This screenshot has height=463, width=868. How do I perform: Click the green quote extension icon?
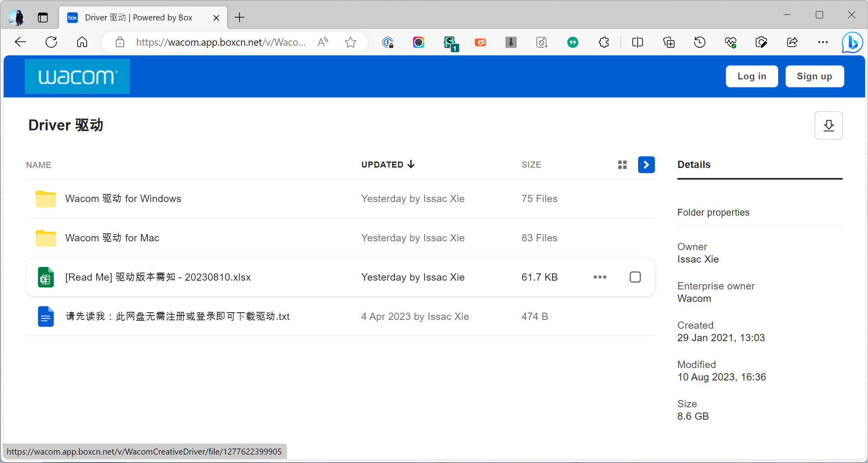pyautogui.click(x=573, y=42)
